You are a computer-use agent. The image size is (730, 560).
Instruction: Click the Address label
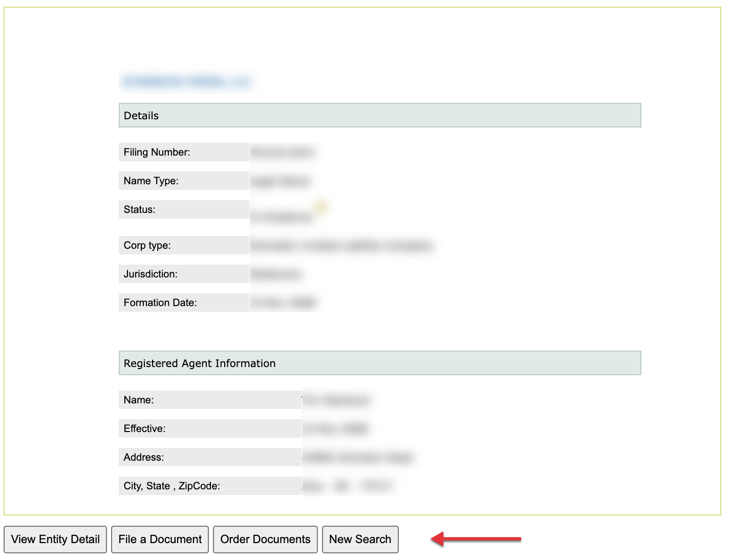pyautogui.click(x=144, y=457)
